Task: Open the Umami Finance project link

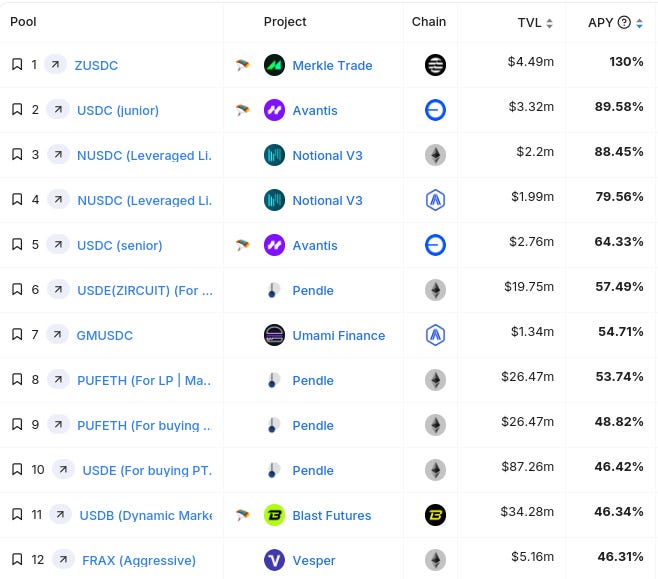Action: click(x=339, y=335)
